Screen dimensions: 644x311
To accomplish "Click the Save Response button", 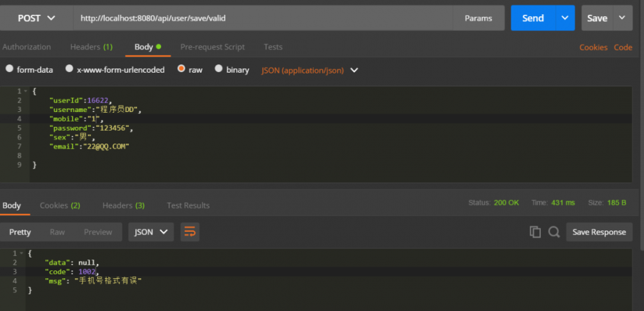I will tap(599, 232).
